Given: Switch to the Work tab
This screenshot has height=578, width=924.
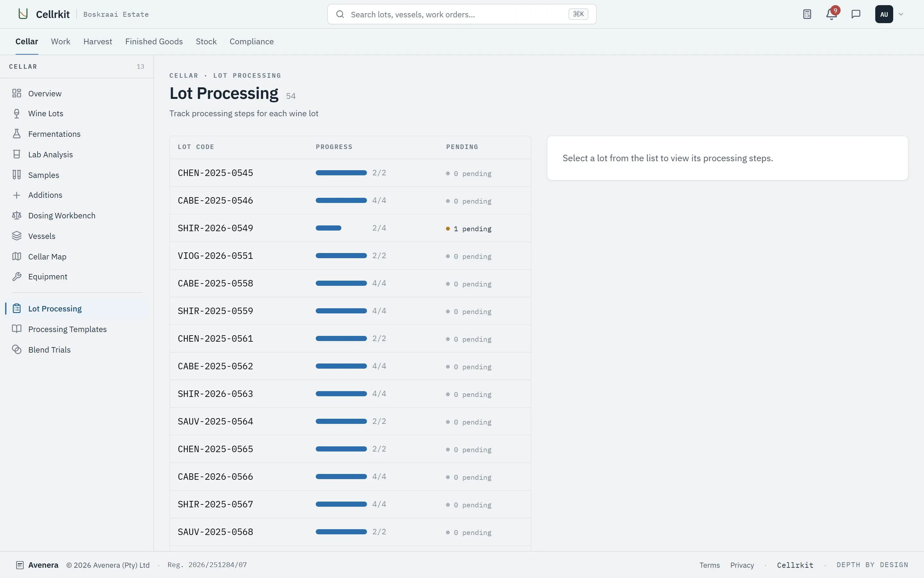Looking at the screenshot, I should pos(61,41).
